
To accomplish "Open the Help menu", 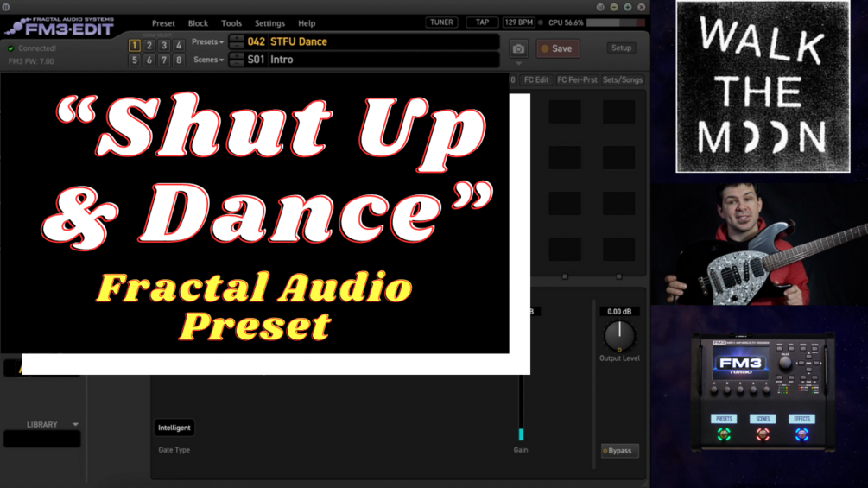I will coord(307,23).
